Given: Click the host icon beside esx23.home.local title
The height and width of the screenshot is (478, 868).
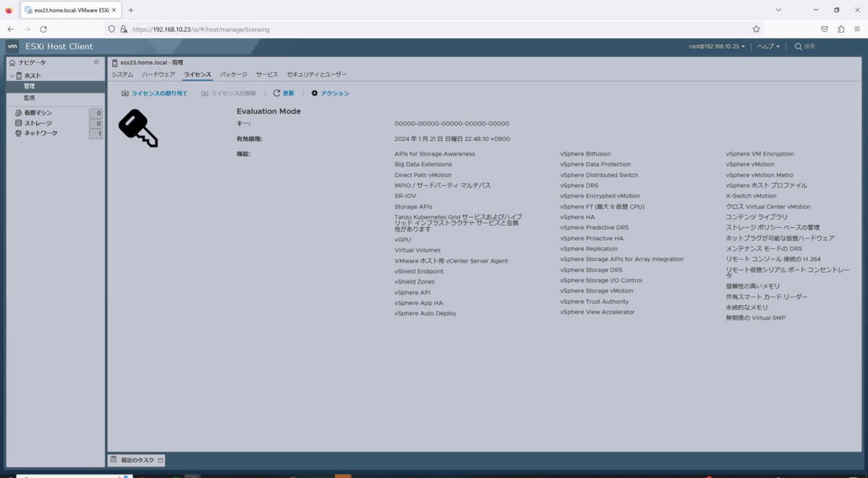Looking at the screenshot, I should 114,63.
